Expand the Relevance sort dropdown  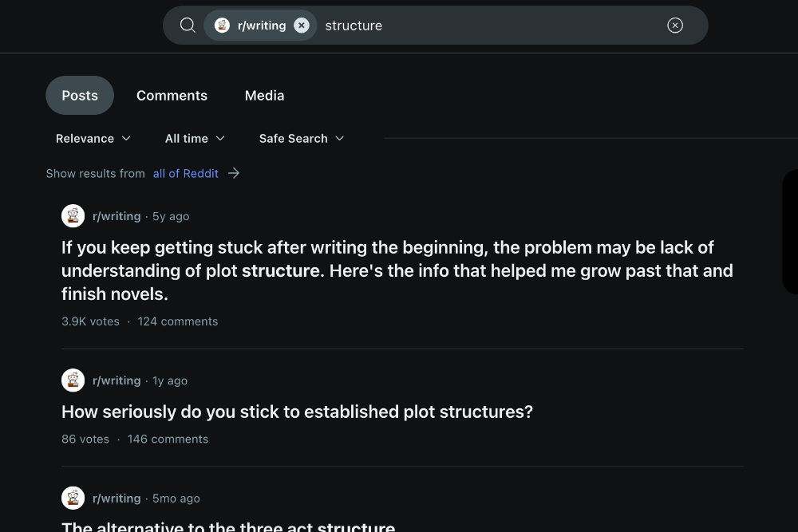click(93, 139)
